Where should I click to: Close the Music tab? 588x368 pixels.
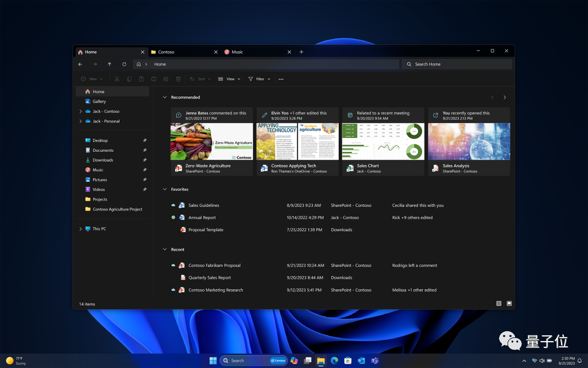[x=289, y=52]
